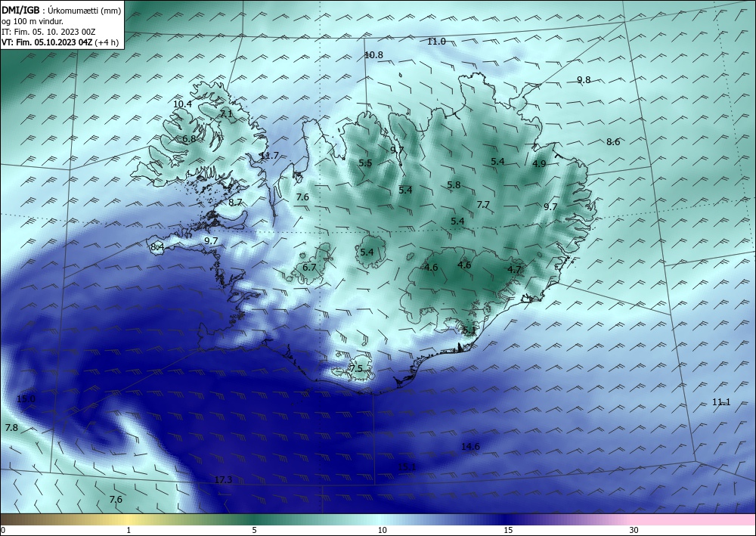Click the 8.7 value label
This screenshot has height=536, width=756.
click(x=235, y=203)
